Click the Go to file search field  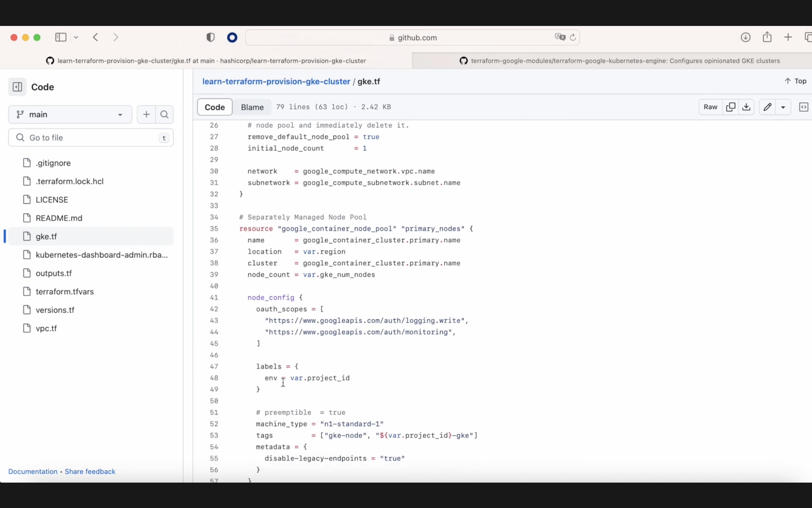[91, 137]
